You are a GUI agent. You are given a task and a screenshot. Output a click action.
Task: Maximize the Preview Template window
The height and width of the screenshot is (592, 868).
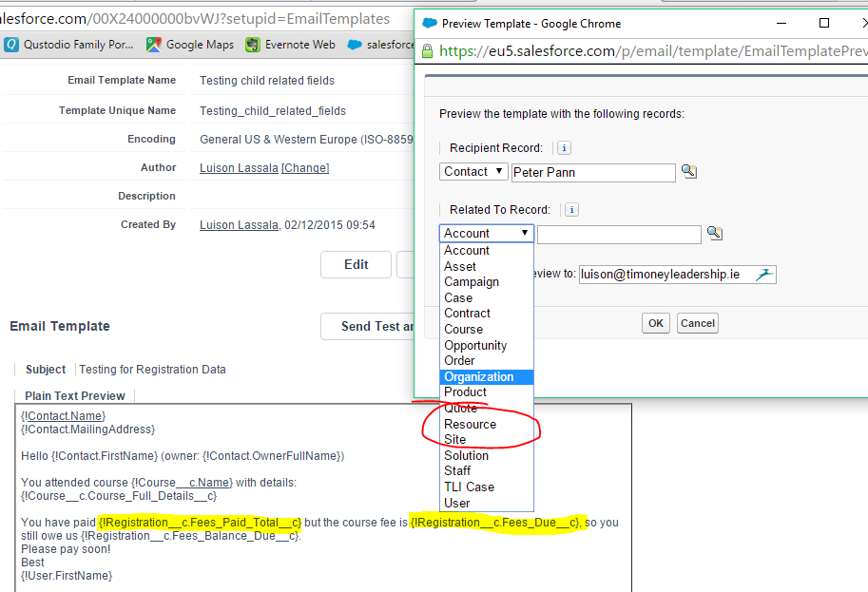click(823, 23)
